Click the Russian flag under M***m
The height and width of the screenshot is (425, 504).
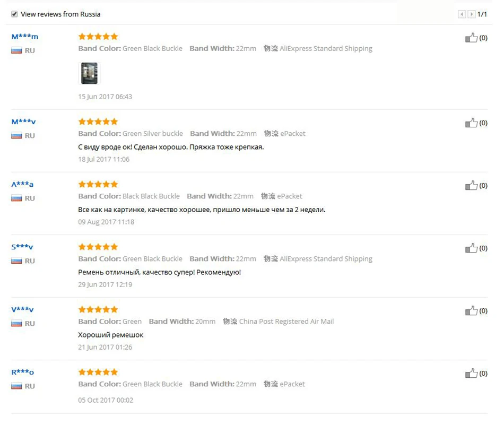coord(16,50)
